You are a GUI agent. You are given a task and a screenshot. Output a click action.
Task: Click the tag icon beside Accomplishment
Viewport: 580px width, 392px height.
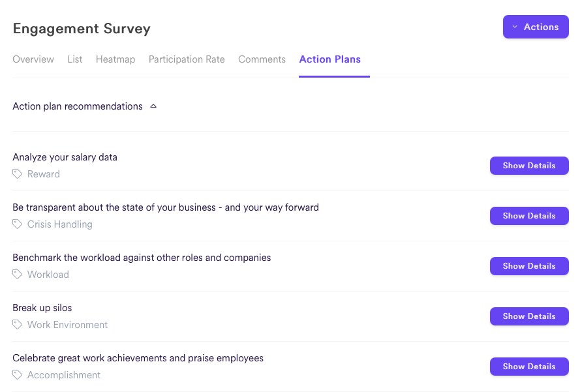pos(18,375)
